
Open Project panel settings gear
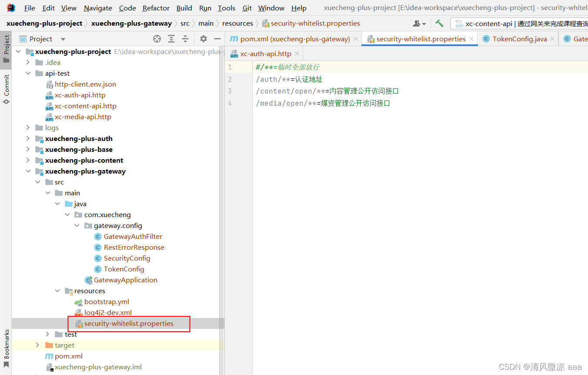[x=203, y=39]
